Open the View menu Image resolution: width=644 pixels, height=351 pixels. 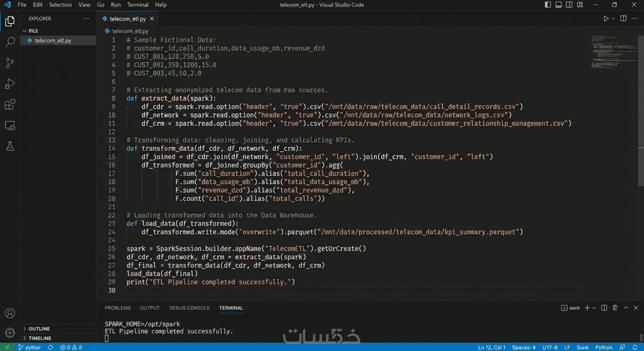coord(84,5)
